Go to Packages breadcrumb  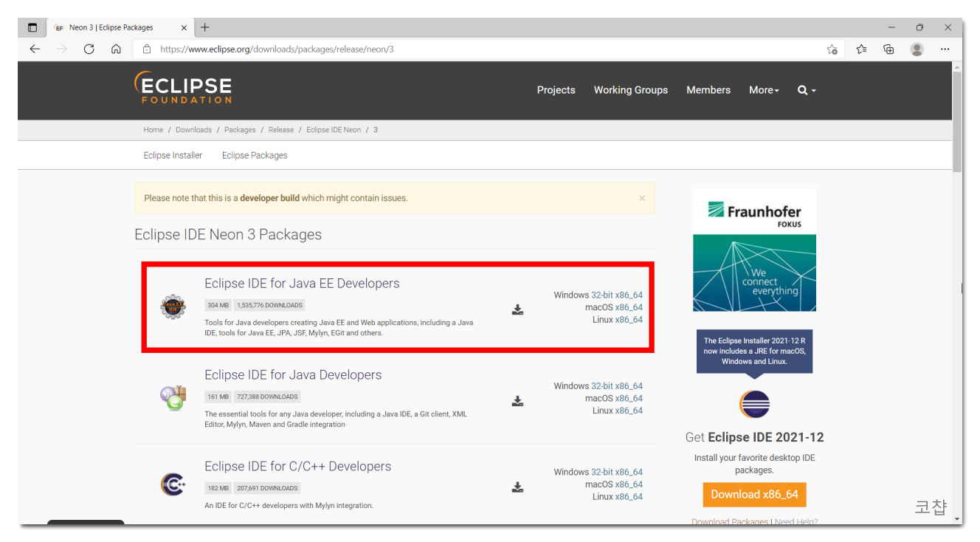click(x=240, y=130)
